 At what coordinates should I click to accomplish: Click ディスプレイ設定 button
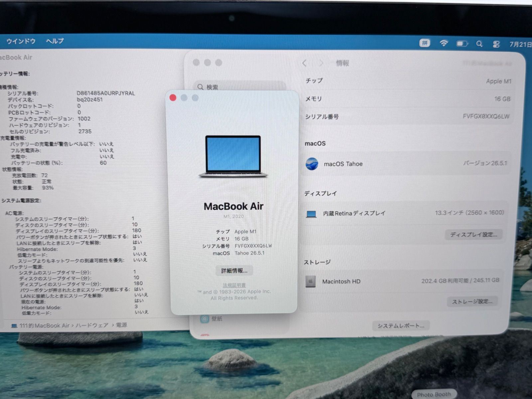(473, 234)
